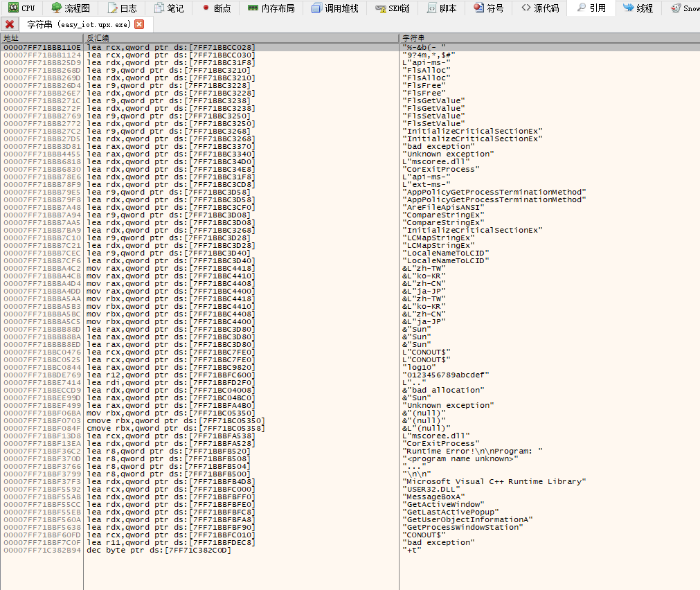Image resolution: width=700 pixels, height=590 pixels.
Task: Open the SEH链 tab
Action: pos(393,8)
